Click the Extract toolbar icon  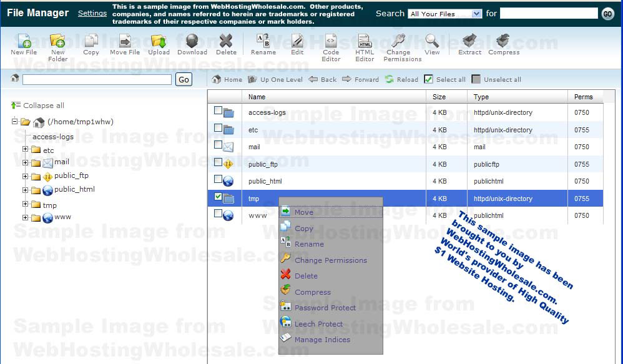469,41
